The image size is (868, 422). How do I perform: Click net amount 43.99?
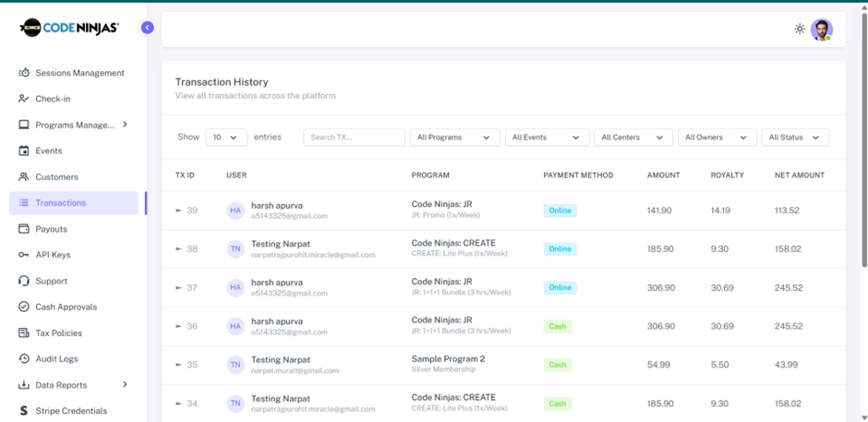786,365
